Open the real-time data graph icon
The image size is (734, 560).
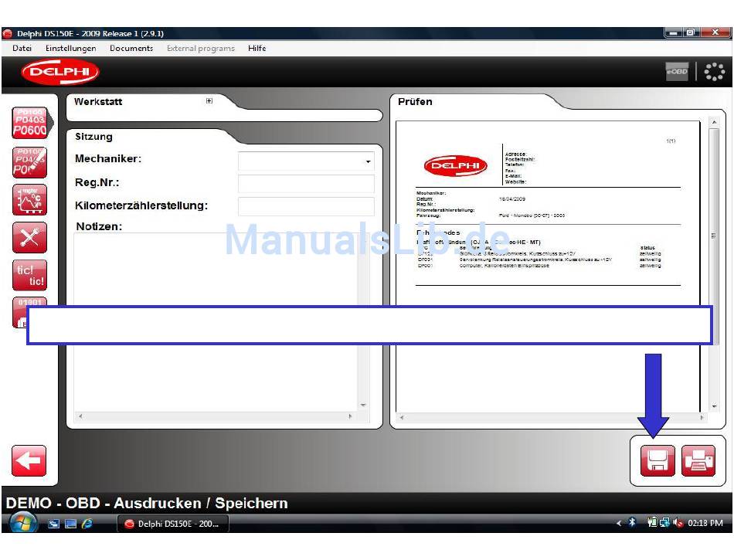[x=29, y=200]
